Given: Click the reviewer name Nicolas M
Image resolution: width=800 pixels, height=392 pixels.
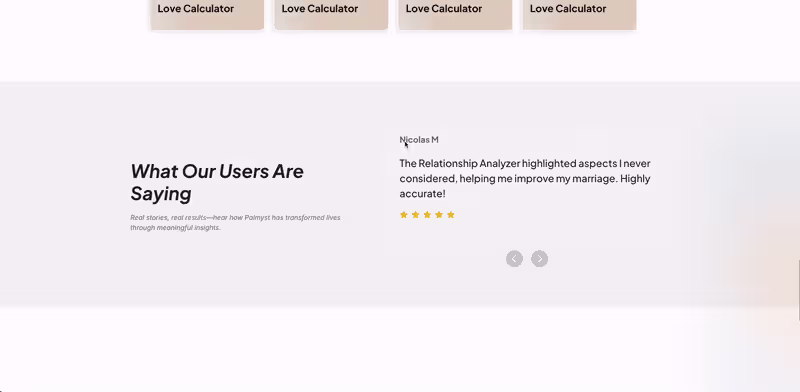Looking at the screenshot, I should pos(419,139).
